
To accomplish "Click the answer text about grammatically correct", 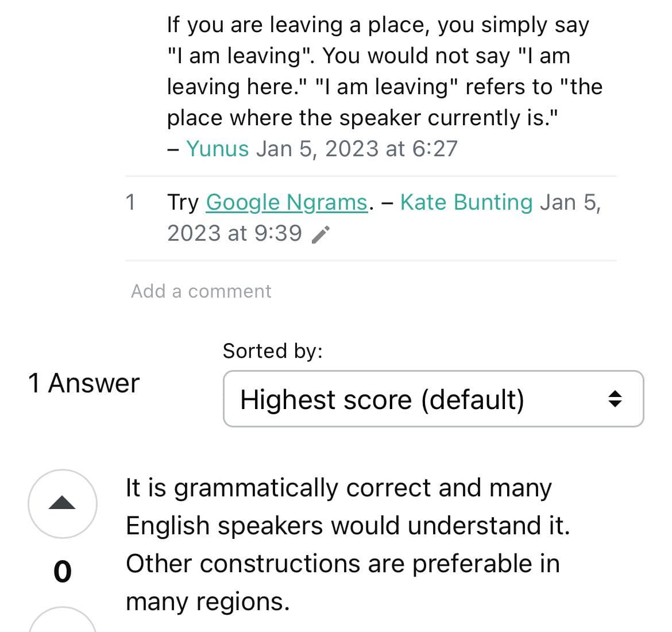I will point(347,545).
